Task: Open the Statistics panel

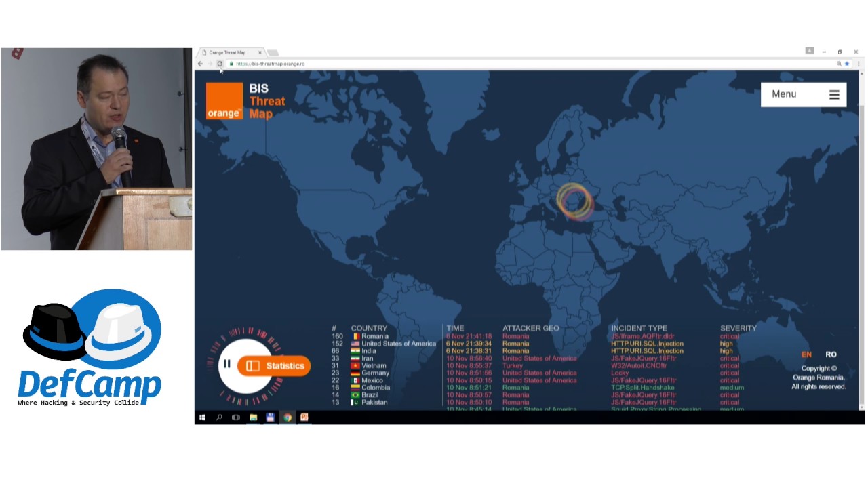Action: pyautogui.click(x=274, y=366)
